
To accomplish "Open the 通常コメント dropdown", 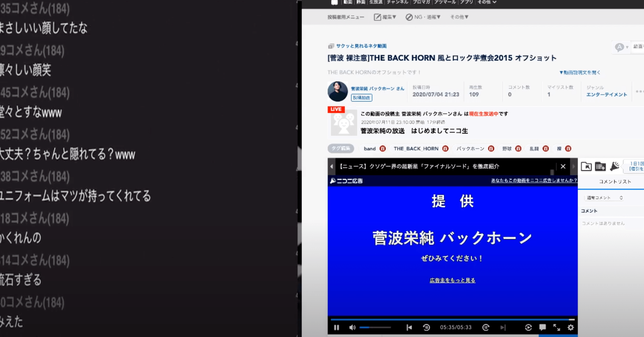I will [604, 198].
